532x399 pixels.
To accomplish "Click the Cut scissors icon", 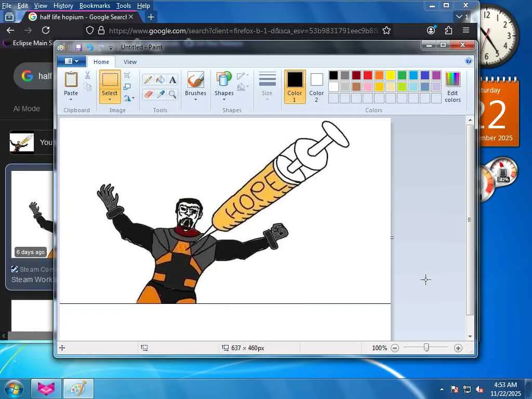I will (x=87, y=75).
